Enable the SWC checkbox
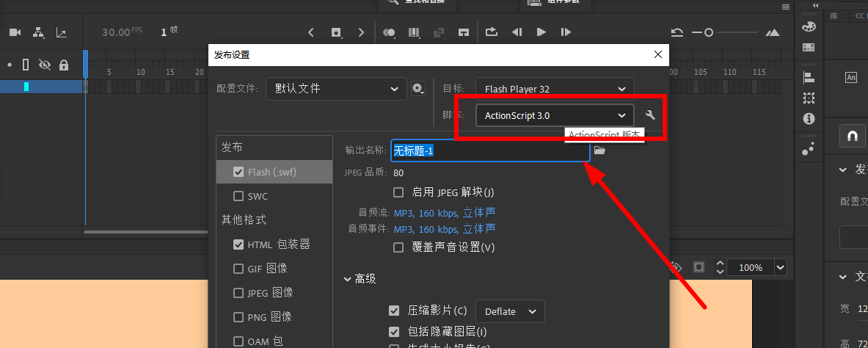This screenshot has width=868, height=348. (238, 196)
